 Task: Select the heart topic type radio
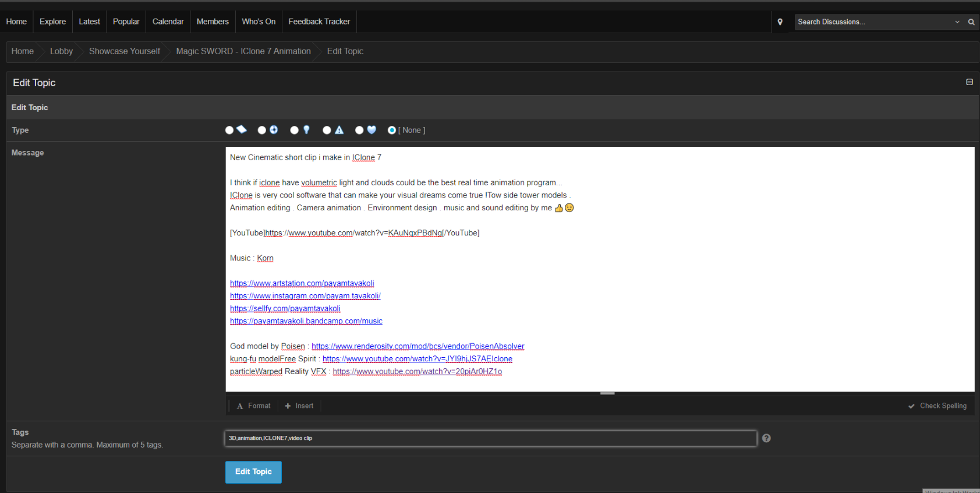pyautogui.click(x=359, y=130)
